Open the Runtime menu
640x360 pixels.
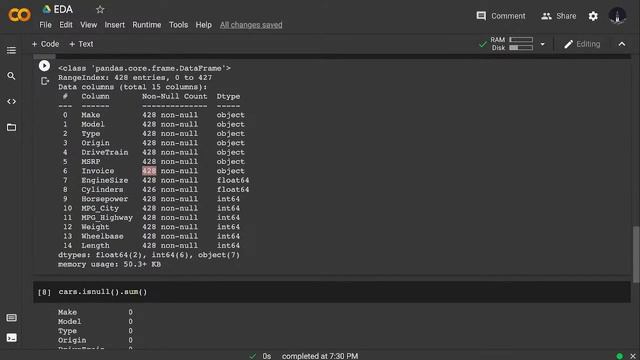pyautogui.click(x=147, y=25)
